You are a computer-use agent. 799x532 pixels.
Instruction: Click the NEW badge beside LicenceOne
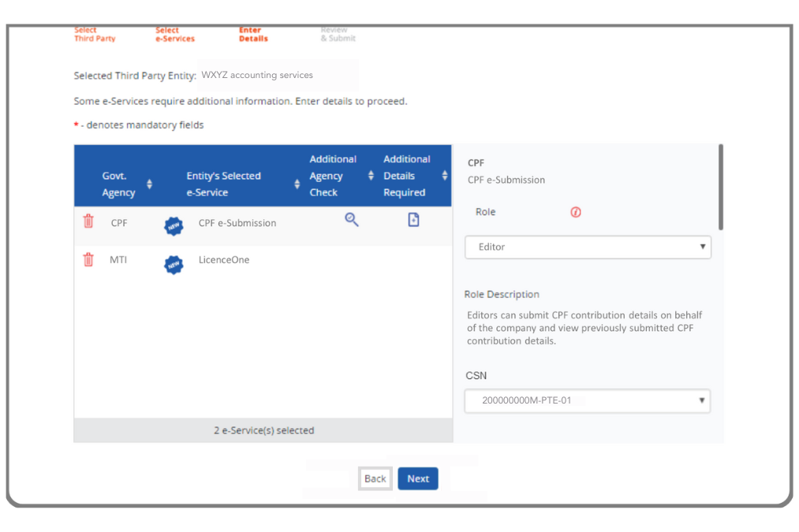pos(174,264)
